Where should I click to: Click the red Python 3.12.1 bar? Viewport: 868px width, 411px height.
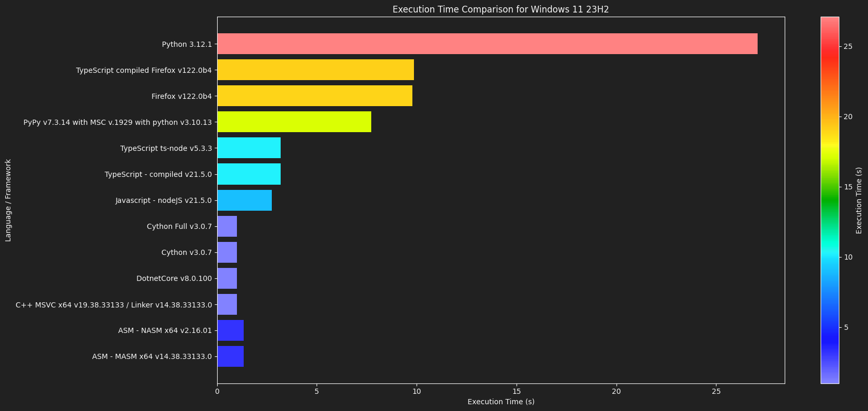(x=487, y=44)
